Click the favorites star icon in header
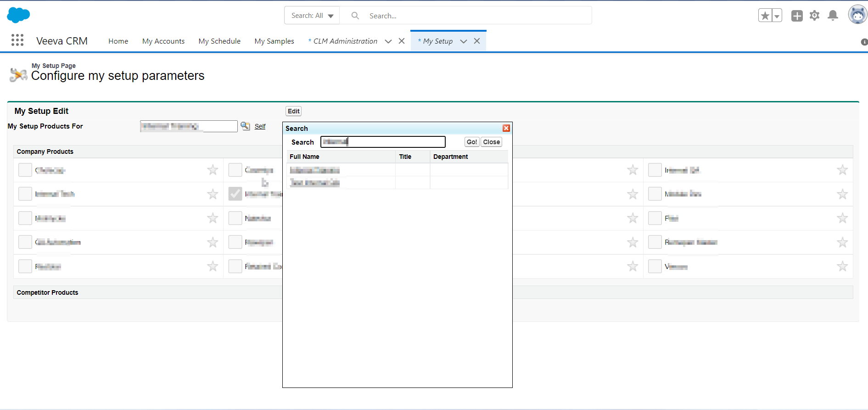Image resolution: width=868 pixels, height=410 pixels. click(765, 16)
